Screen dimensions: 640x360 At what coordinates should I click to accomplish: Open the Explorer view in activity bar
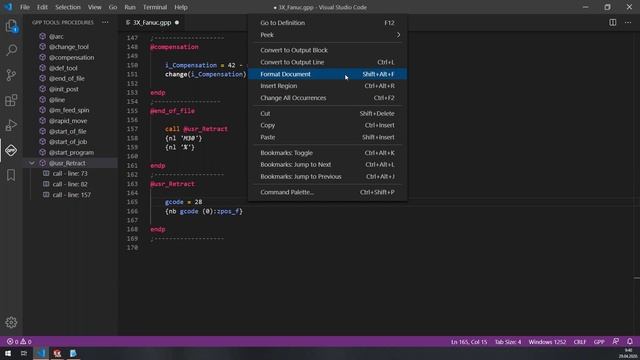click(11, 27)
